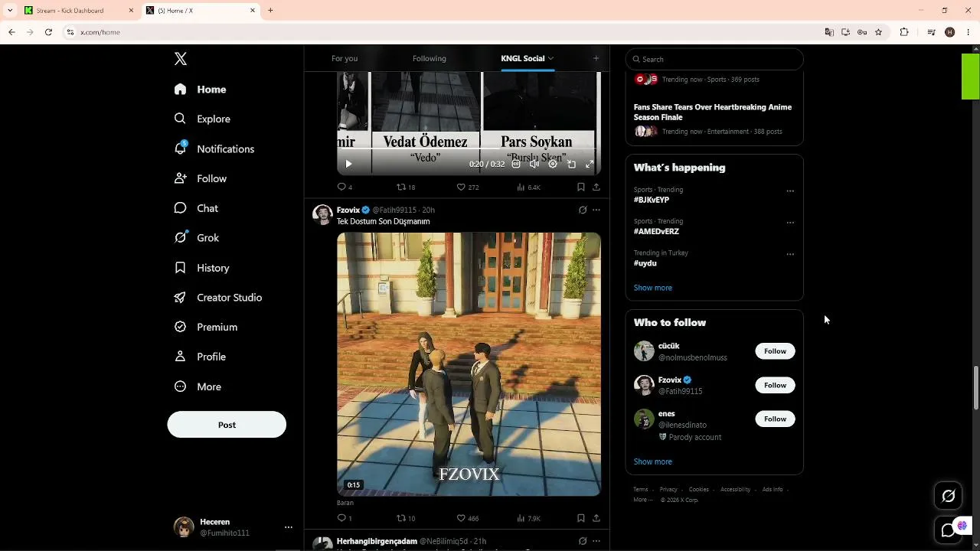View analytics of post with 6.4K views
The image size is (980, 551).
[x=528, y=187]
